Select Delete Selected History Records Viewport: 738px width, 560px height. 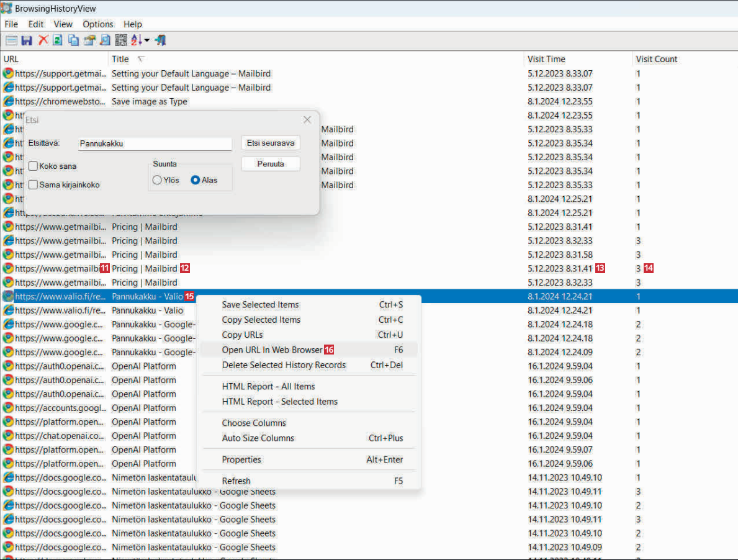(x=284, y=365)
